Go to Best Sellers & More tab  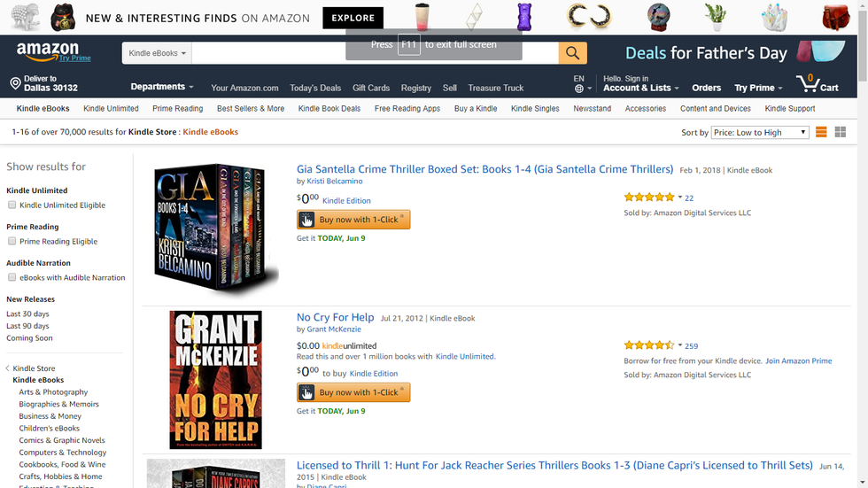point(251,109)
